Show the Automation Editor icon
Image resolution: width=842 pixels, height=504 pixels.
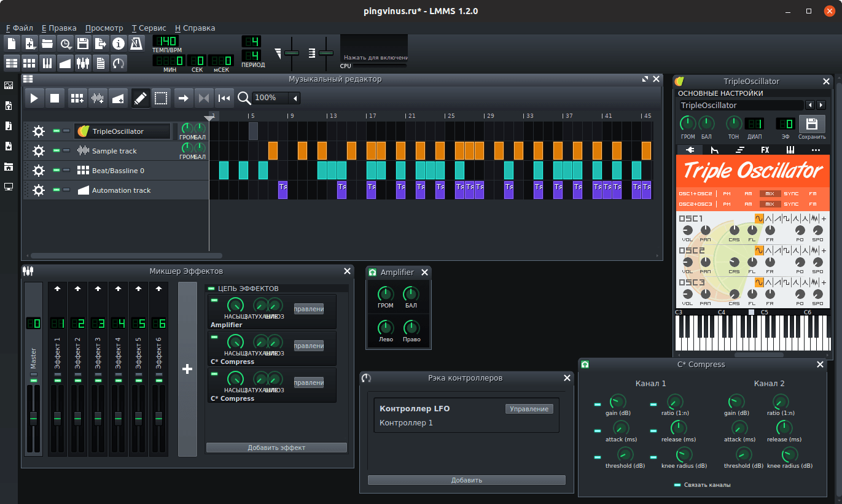click(65, 63)
